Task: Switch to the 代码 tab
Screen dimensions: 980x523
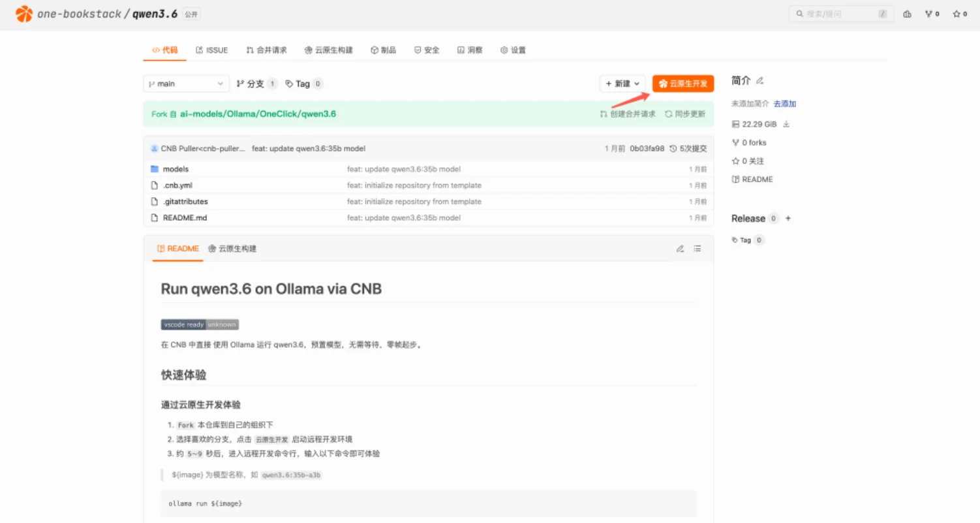Action: pyautogui.click(x=164, y=50)
